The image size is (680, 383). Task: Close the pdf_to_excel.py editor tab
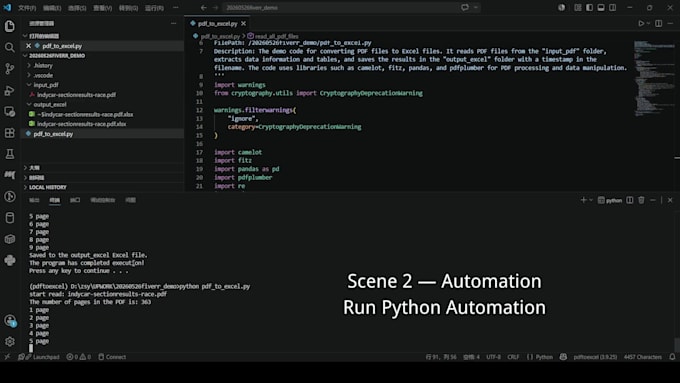coord(243,23)
